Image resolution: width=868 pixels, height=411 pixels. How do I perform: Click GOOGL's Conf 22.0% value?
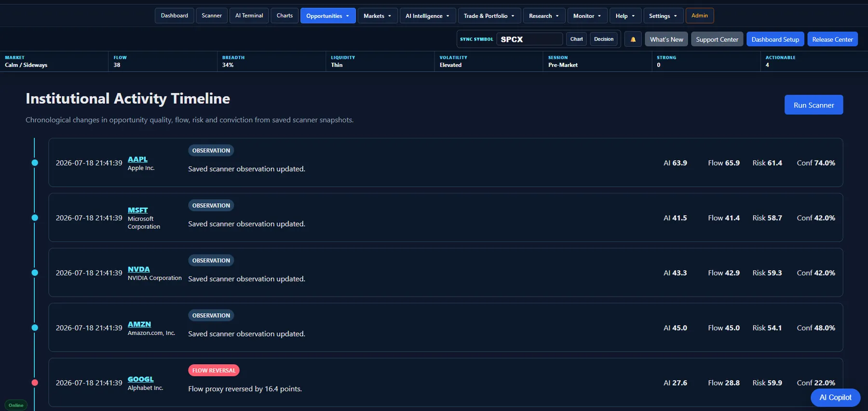click(x=816, y=383)
